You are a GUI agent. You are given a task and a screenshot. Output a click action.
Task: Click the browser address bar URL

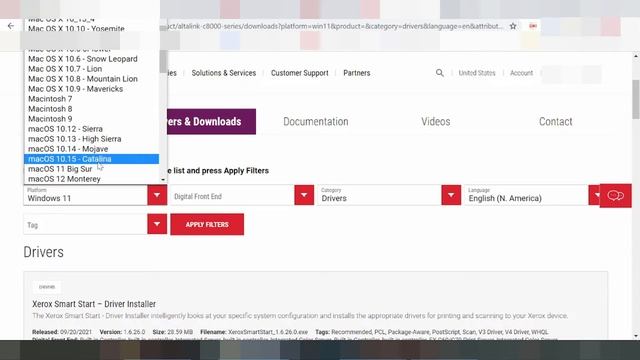[335, 26]
